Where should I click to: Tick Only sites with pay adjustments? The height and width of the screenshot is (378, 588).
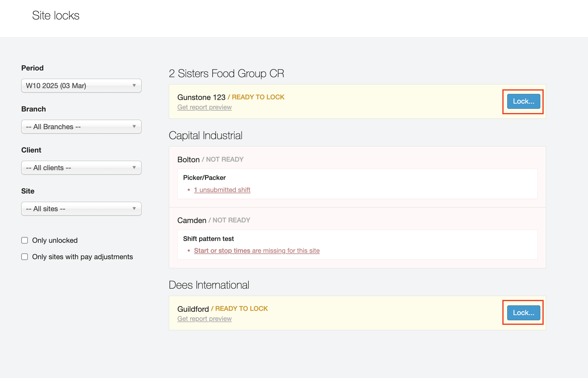pyautogui.click(x=25, y=257)
